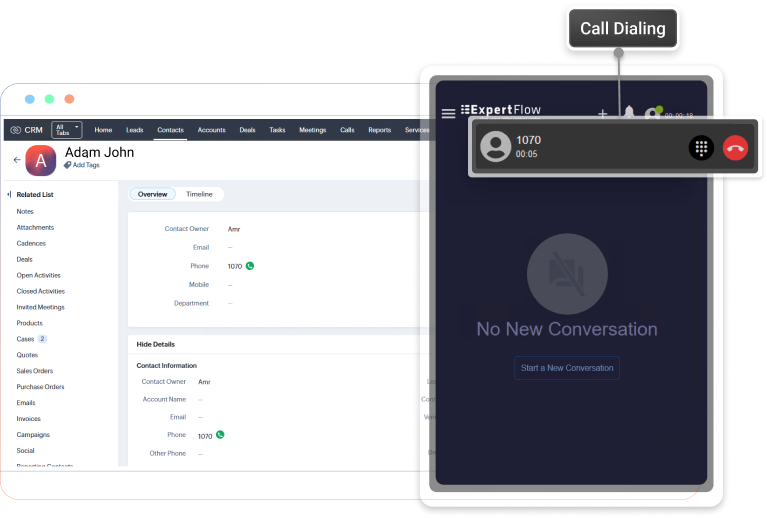The width and height of the screenshot is (767, 518).
Task: End the call with the red hang-up button
Action: (735, 148)
